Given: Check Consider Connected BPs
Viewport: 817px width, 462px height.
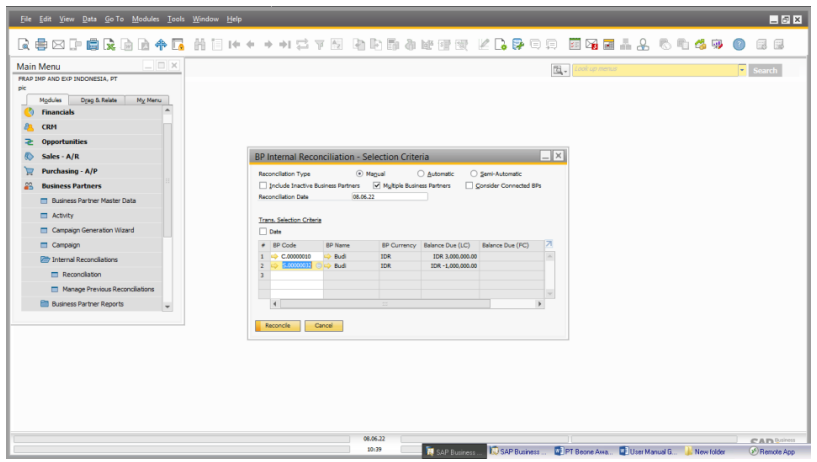Looking at the screenshot, I should [469, 185].
